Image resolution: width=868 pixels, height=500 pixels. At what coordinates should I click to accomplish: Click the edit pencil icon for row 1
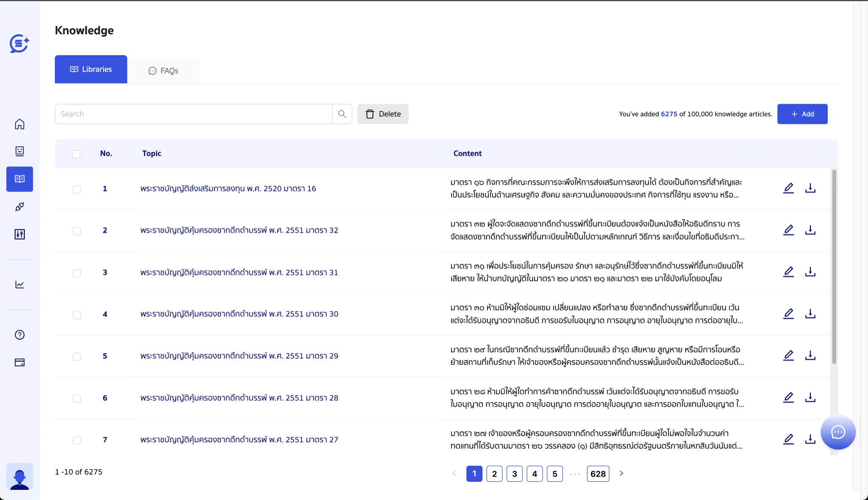(788, 188)
